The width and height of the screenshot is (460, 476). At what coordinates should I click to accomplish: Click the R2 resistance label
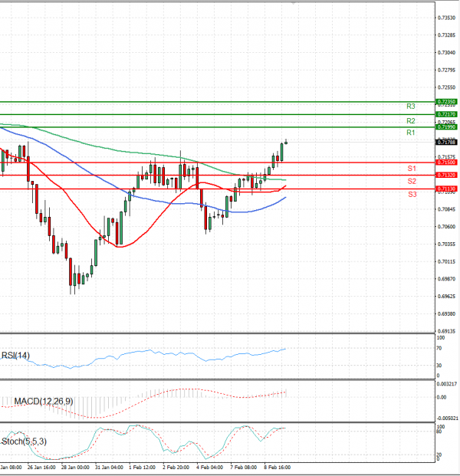[x=410, y=121]
